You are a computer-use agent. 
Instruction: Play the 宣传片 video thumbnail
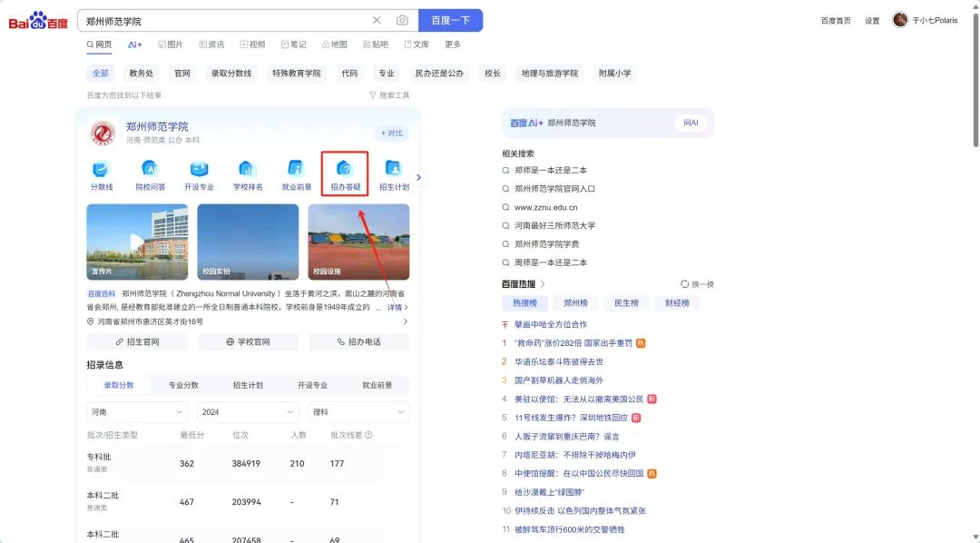coord(137,242)
